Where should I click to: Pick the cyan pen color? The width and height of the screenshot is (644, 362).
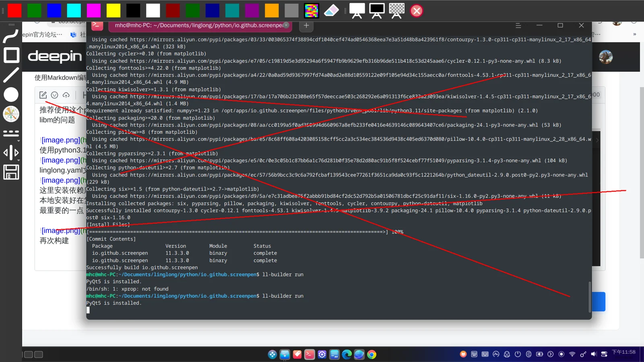[74, 10]
